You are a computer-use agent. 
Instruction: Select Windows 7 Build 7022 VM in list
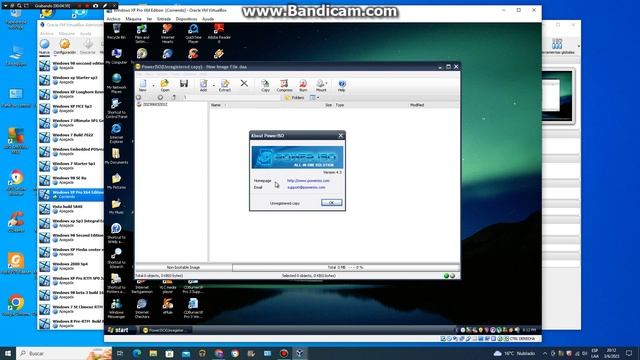coord(71,137)
